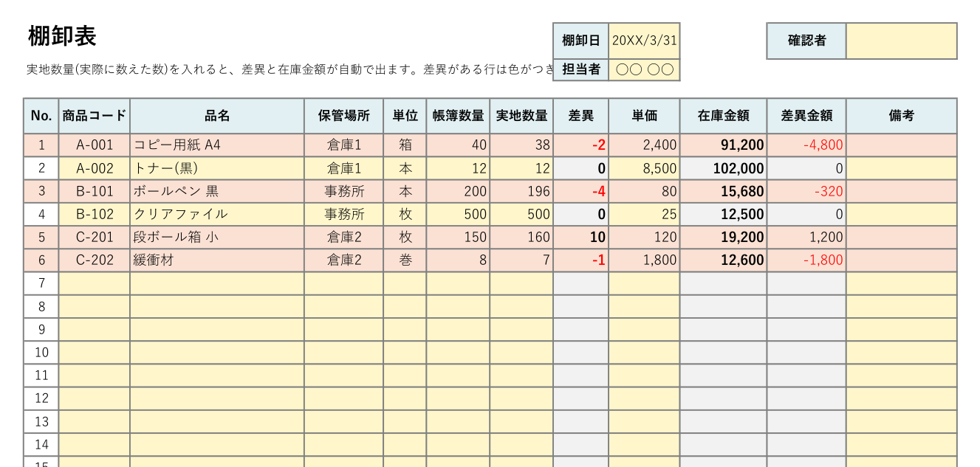The height and width of the screenshot is (467, 980).
Task: Click the 担当者 label cell
Action: click(x=580, y=69)
